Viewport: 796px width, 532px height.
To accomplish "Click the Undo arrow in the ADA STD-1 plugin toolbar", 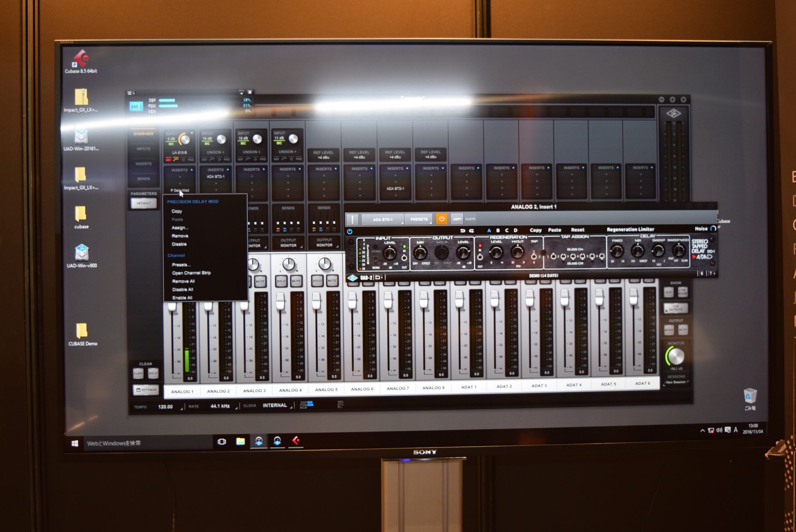I will coord(462,231).
